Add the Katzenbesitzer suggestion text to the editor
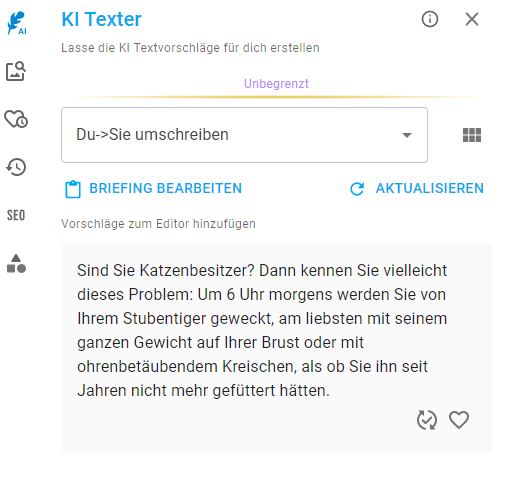The height and width of the screenshot is (485, 505). [x=262, y=330]
